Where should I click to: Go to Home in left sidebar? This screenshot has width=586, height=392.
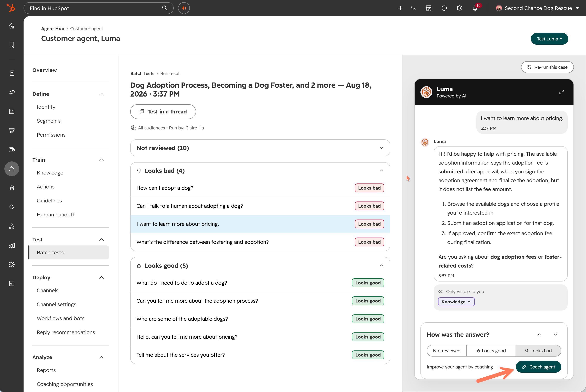12,26
